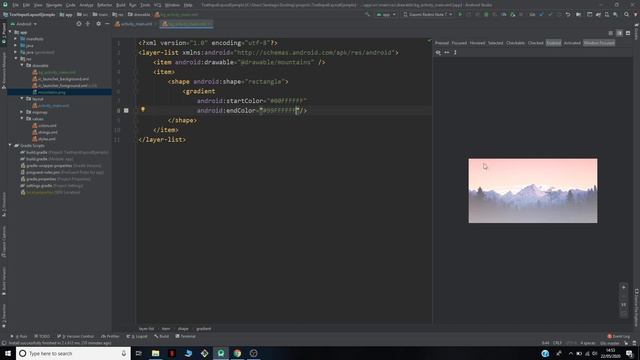The width and height of the screenshot is (640, 360).
Task: Click the fit-width arrows icon in preview toolbar
Action: [x=447, y=52]
